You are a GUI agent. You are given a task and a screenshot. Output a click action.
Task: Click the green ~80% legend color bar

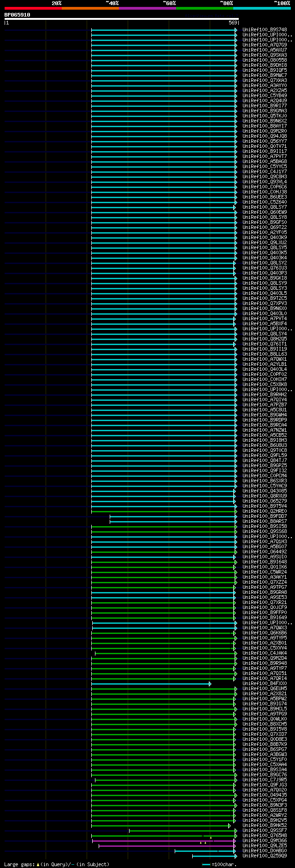[x=205, y=8]
